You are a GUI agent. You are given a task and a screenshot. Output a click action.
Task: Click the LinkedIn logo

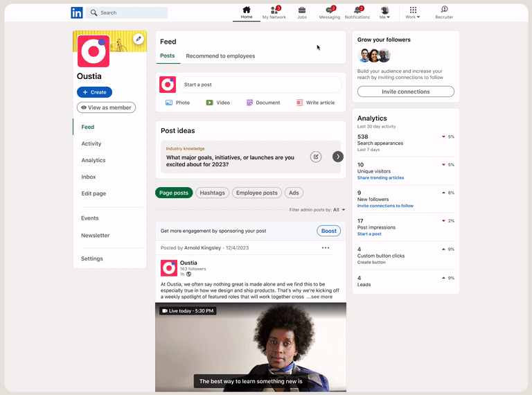pos(77,12)
